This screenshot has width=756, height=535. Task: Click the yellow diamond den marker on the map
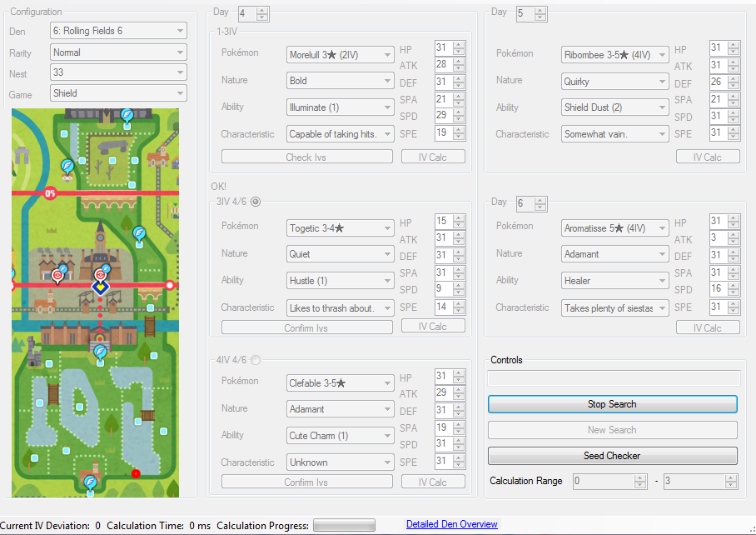coord(101,288)
